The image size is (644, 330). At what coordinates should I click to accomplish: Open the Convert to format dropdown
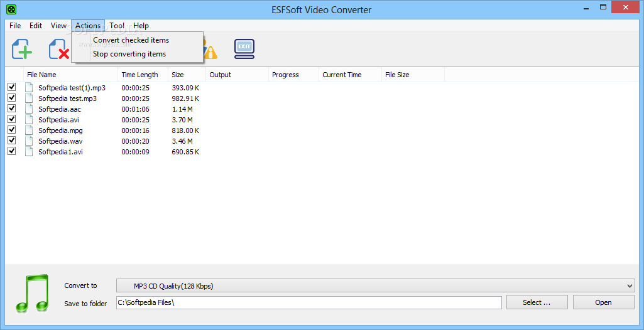(375, 285)
